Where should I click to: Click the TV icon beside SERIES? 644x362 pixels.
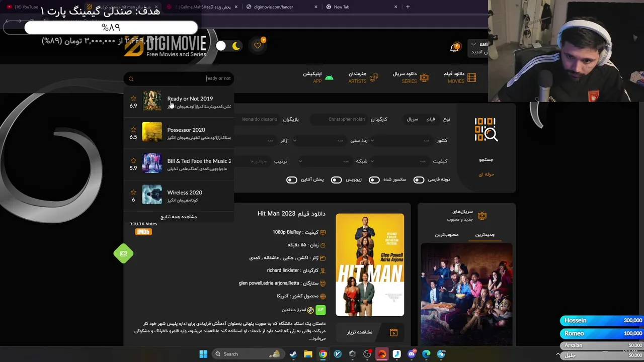pos(424,77)
